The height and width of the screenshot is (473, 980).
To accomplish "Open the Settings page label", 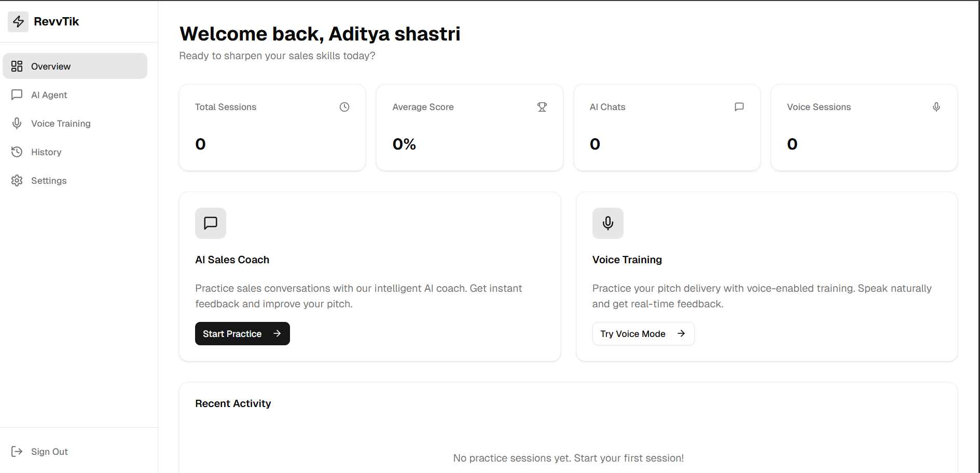I will [49, 181].
